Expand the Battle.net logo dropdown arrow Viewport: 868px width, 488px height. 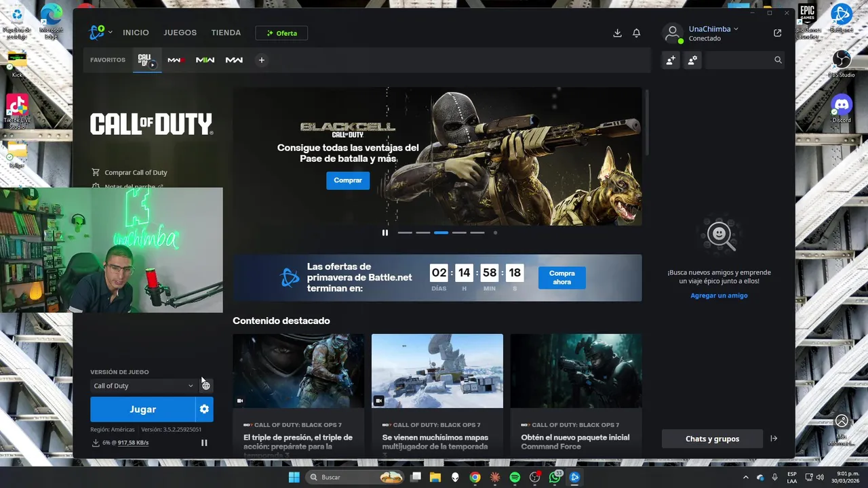coord(110,33)
